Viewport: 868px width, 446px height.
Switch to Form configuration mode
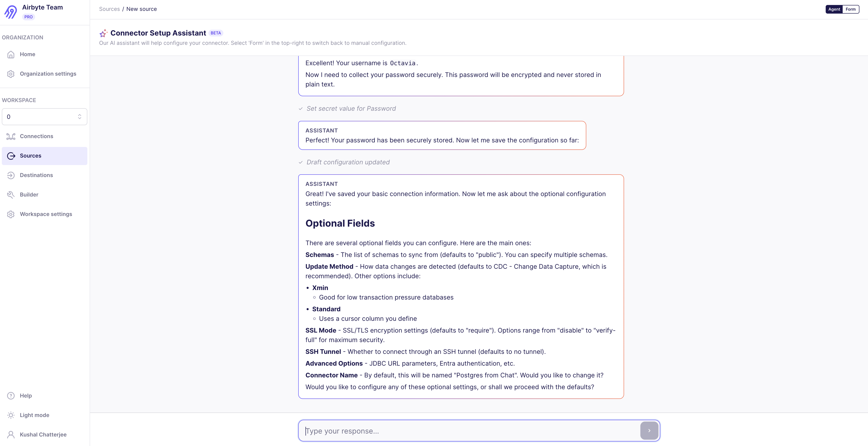[x=850, y=9]
